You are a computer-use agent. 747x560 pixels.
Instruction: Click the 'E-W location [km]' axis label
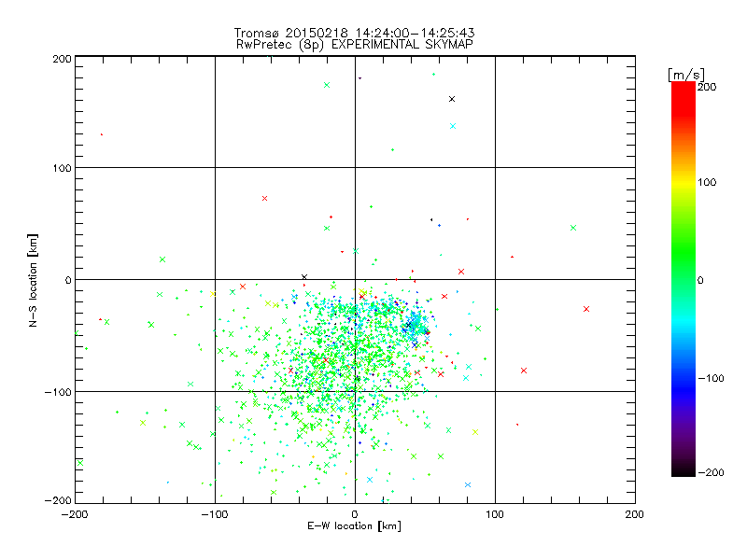point(355,526)
